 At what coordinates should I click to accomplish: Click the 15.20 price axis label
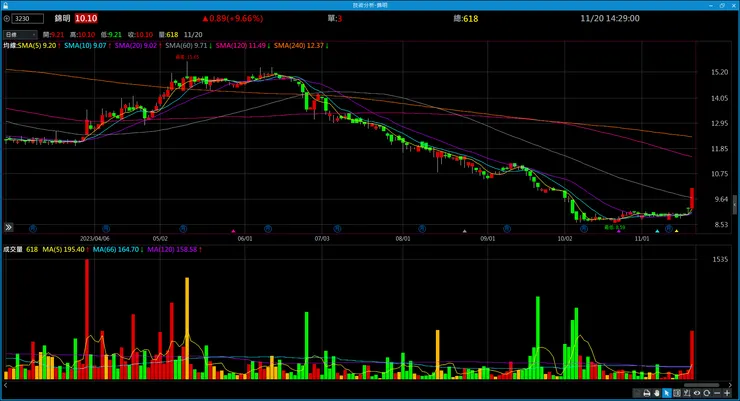coord(719,72)
